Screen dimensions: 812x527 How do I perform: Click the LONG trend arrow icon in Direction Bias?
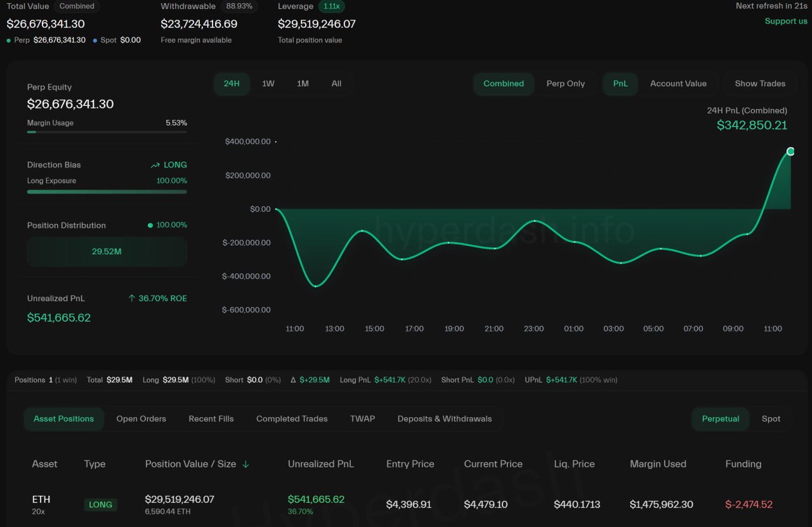click(155, 165)
